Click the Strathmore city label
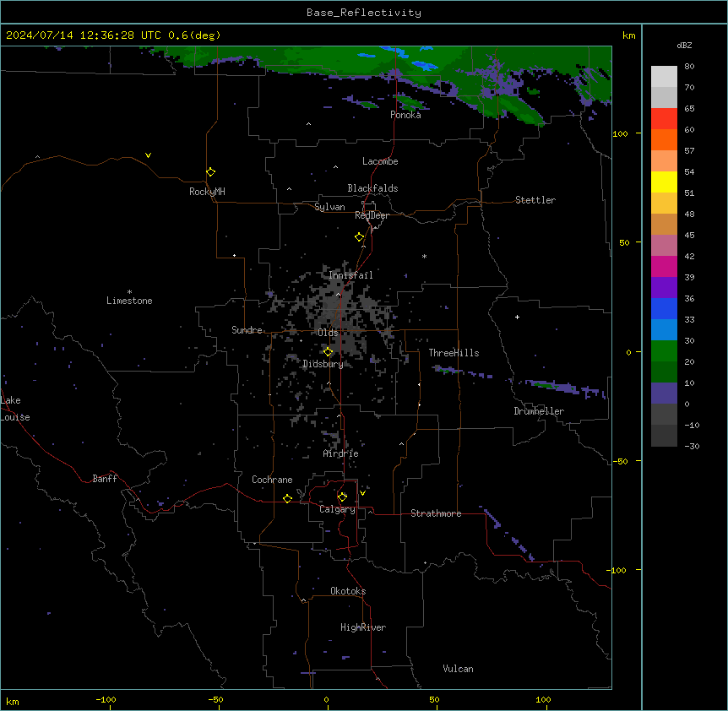 [x=436, y=513]
